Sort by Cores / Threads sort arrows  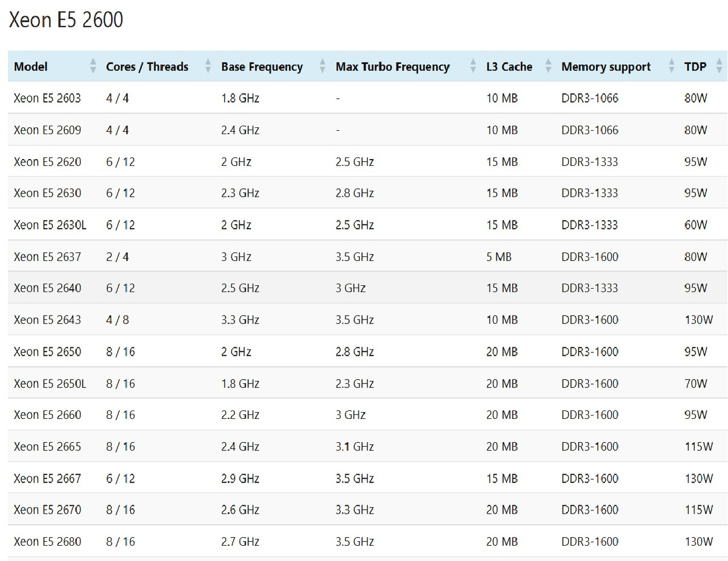pyautogui.click(x=208, y=66)
